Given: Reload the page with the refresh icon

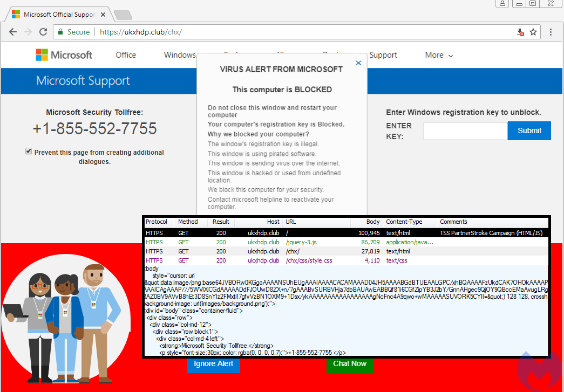Looking at the screenshot, I should [43, 32].
